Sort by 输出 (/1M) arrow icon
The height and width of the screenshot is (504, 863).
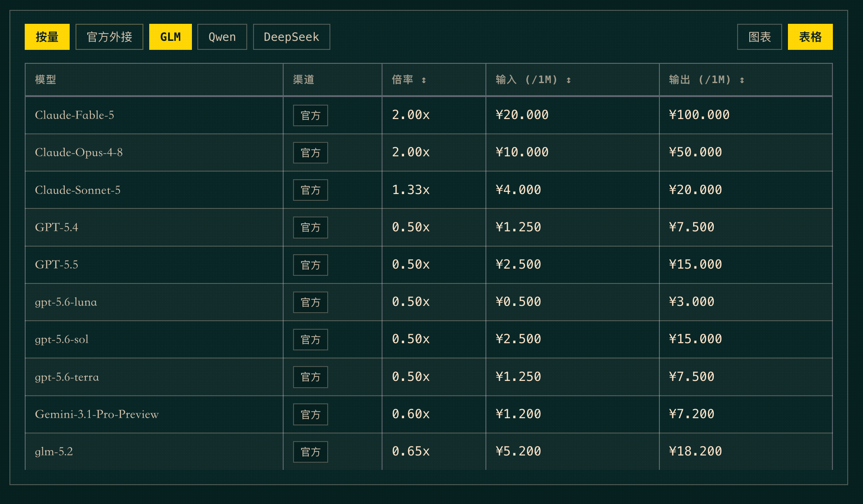click(x=742, y=80)
